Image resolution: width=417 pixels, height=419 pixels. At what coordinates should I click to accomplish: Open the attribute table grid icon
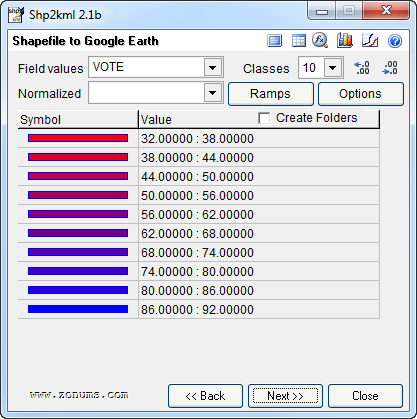coord(298,41)
